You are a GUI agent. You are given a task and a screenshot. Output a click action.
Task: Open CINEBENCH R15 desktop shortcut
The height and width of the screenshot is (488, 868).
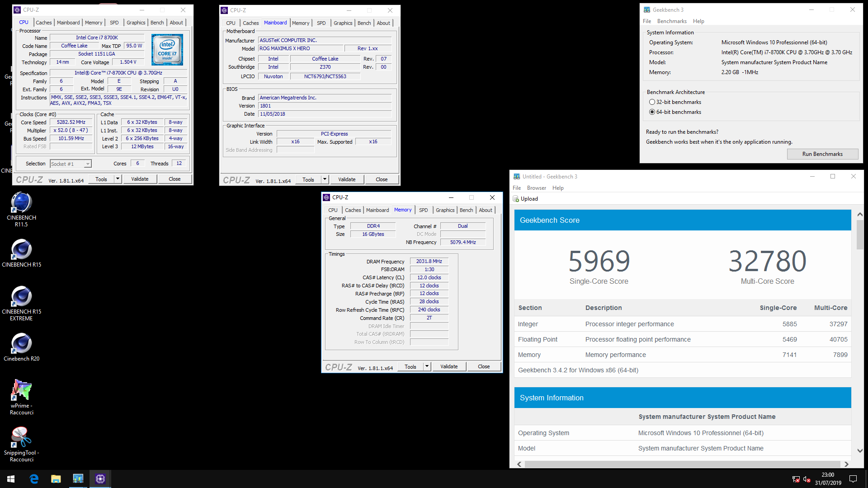[21, 253]
